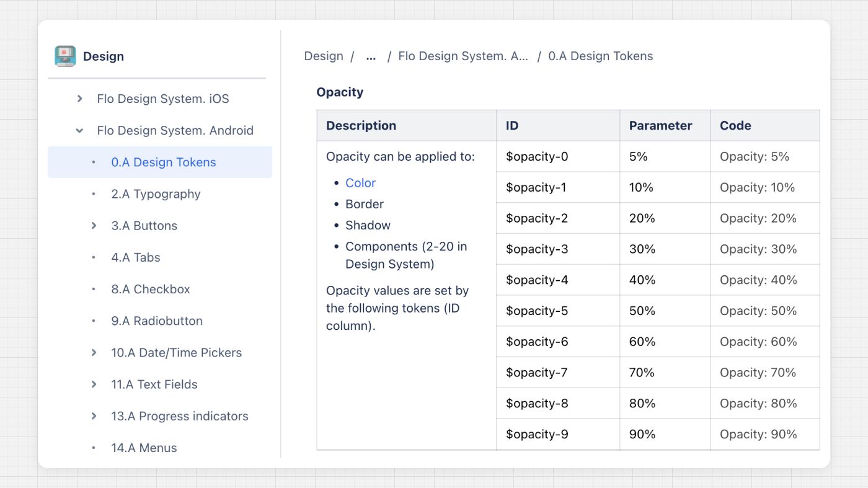The width and height of the screenshot is (868, 488).
Task: Open Flo Design System. A... breadcrumb link
Action: pos(463,56)
